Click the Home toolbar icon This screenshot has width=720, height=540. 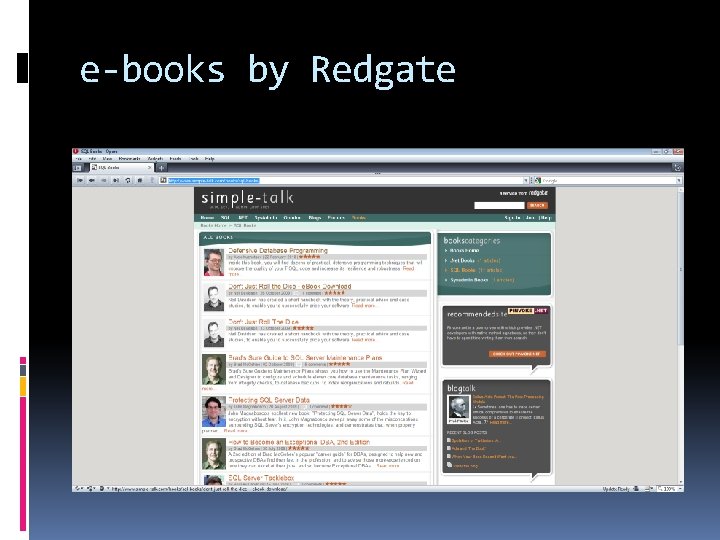140,180
